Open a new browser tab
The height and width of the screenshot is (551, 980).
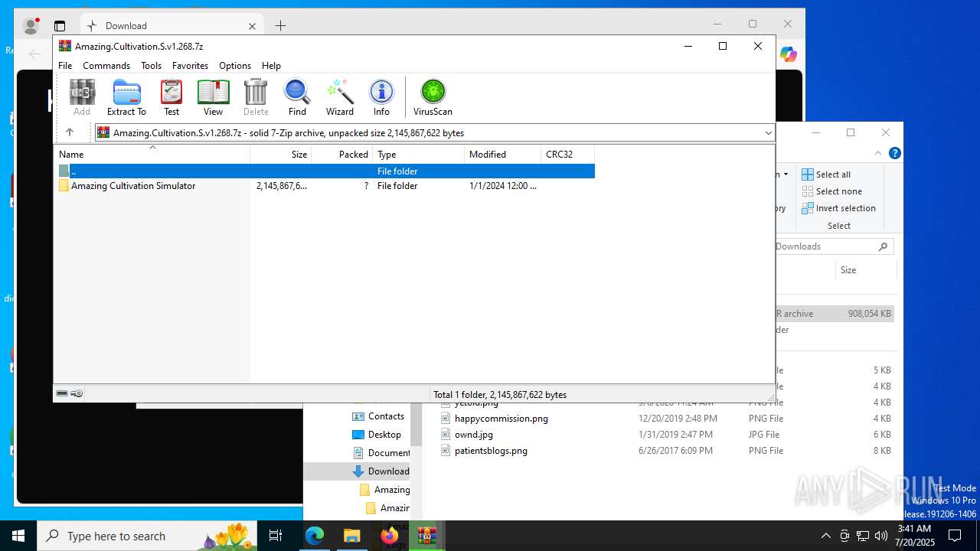[280, 25]
